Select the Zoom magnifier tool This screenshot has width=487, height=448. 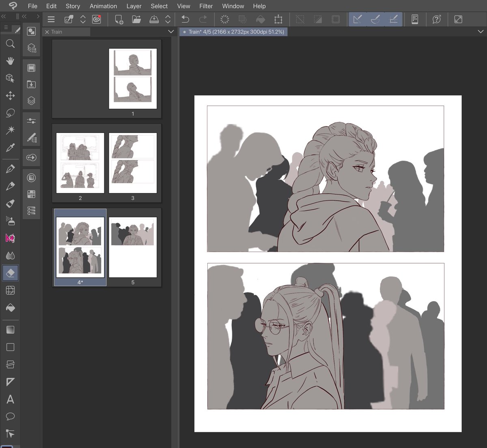coord(10,44)
